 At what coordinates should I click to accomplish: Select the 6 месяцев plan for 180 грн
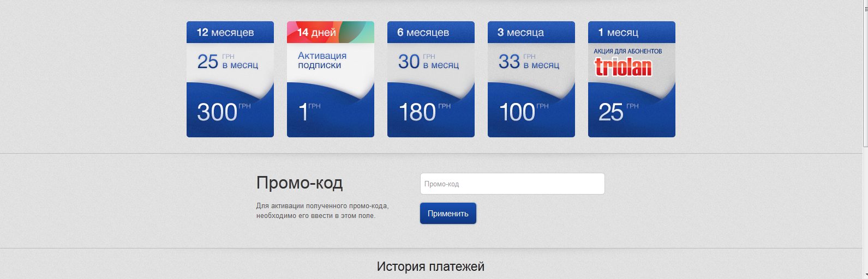431,79
